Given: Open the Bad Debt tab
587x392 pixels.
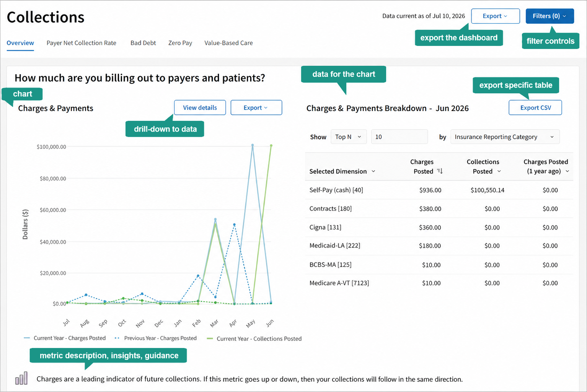Looking at the screenshot, I should [x=143, y=43].
